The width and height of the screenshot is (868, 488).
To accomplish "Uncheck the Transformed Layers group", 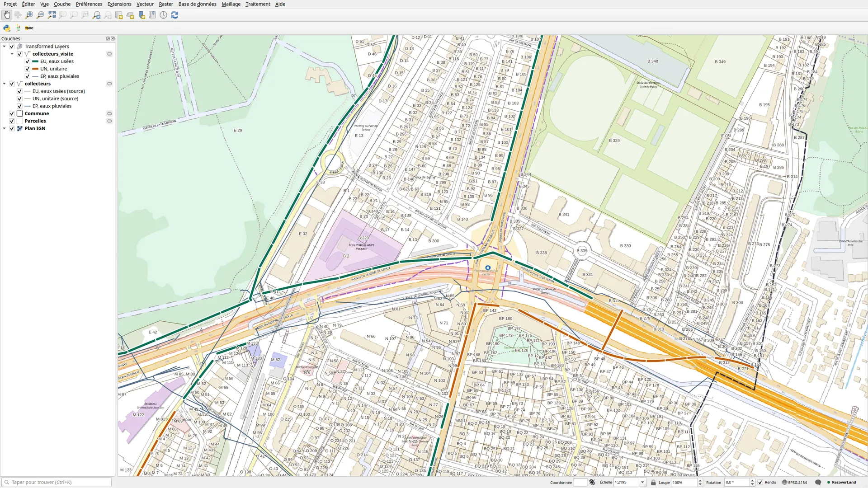I will point(12,46).
